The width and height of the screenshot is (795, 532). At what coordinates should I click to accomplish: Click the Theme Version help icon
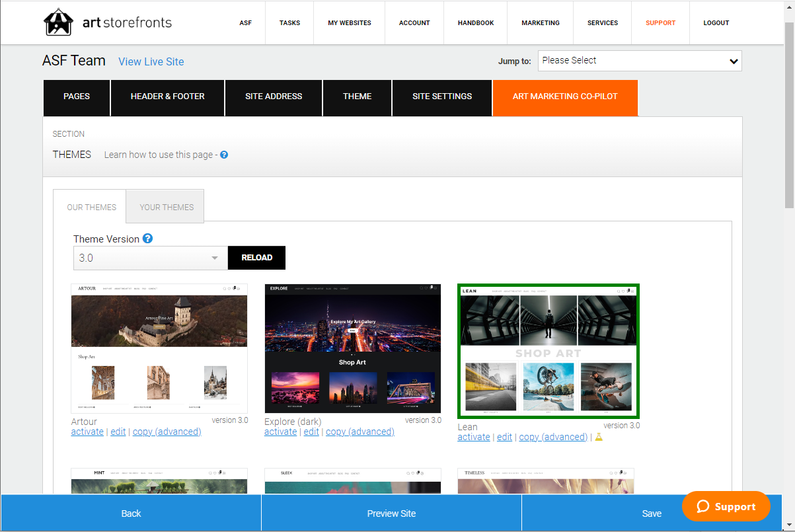point(148,239)
